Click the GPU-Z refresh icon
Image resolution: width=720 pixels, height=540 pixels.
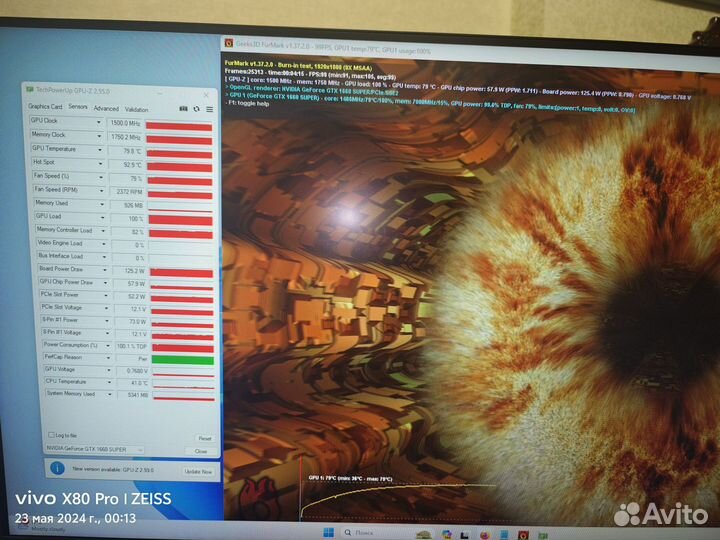point(197,109)
